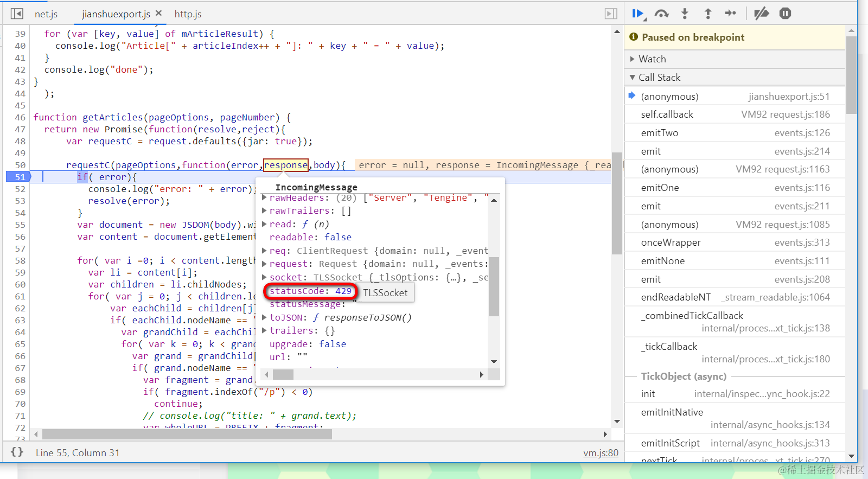Viewport: 868px width, 479px height.
Task: Click the Step over next function call icon
Action: point(661,14)
